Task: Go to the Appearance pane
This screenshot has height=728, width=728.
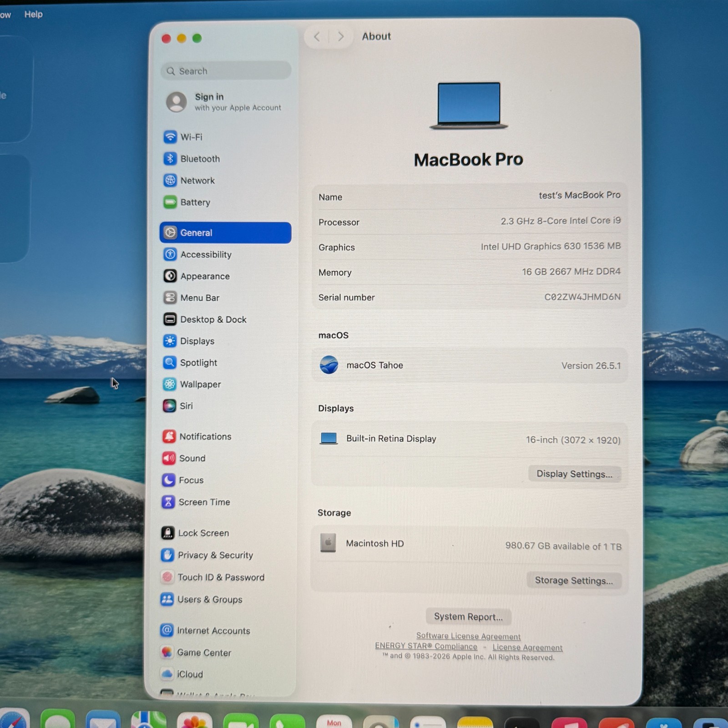Action: click(226, 276)
